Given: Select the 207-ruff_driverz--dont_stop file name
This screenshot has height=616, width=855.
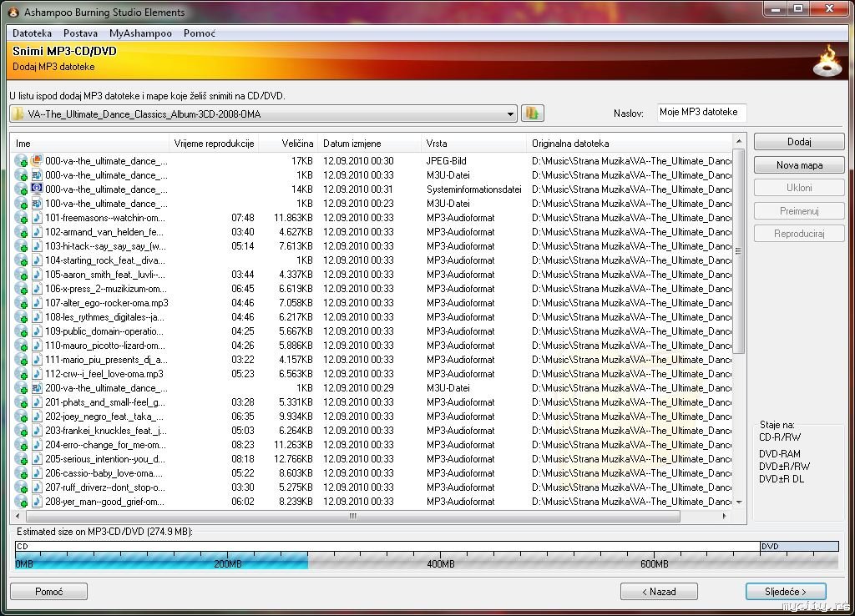Looking at the screenshot, I should tap(104, 487).
